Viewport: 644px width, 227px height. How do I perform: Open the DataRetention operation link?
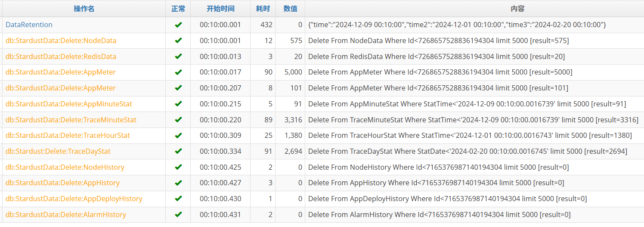point(29,25)
